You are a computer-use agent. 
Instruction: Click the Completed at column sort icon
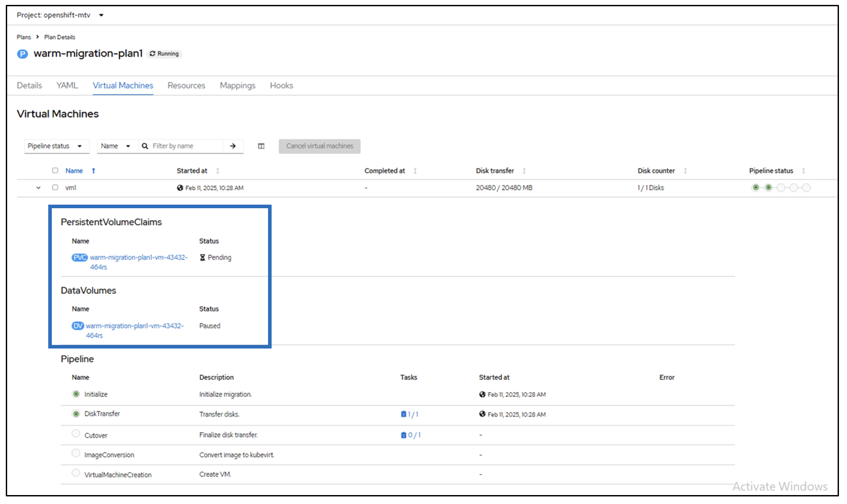tap(415, 171)
